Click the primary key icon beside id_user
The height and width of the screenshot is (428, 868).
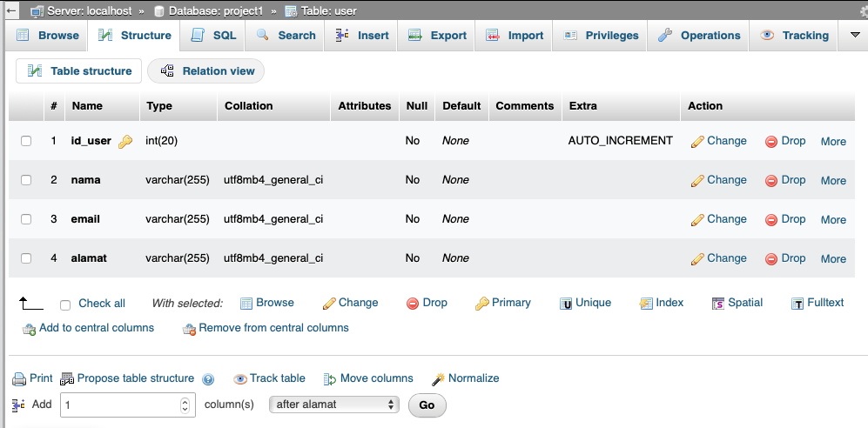pos(125,142)
